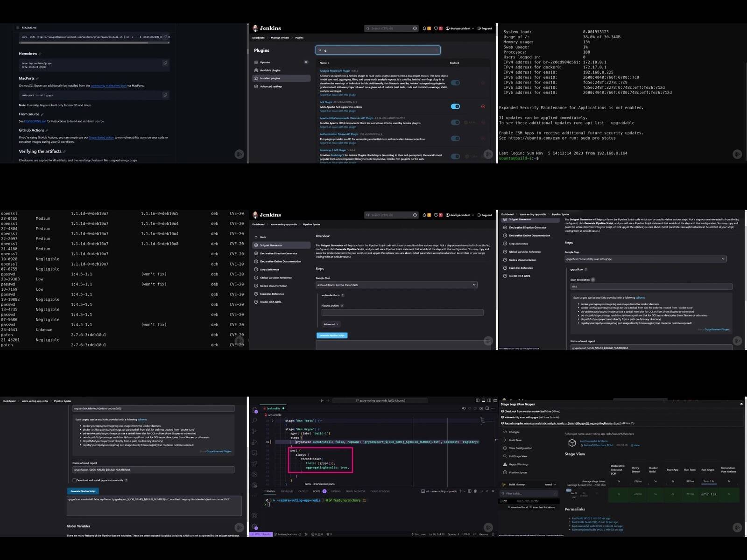
Task: Click the red uninstall icon for Ant Plugin
Action: point(483,106)
